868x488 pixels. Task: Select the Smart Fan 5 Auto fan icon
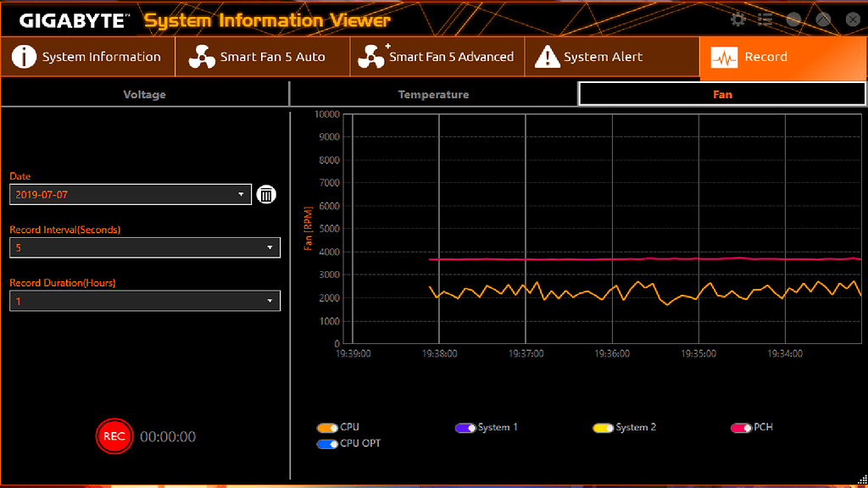[202, 57]
